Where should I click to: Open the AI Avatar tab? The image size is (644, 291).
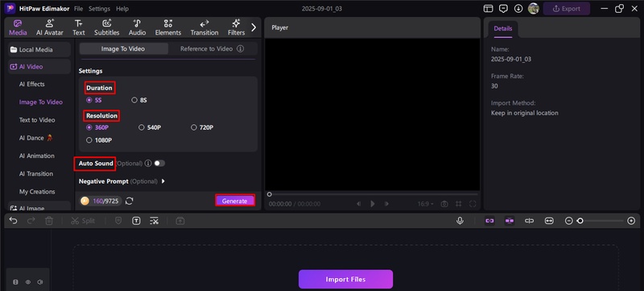pos(50,27)
